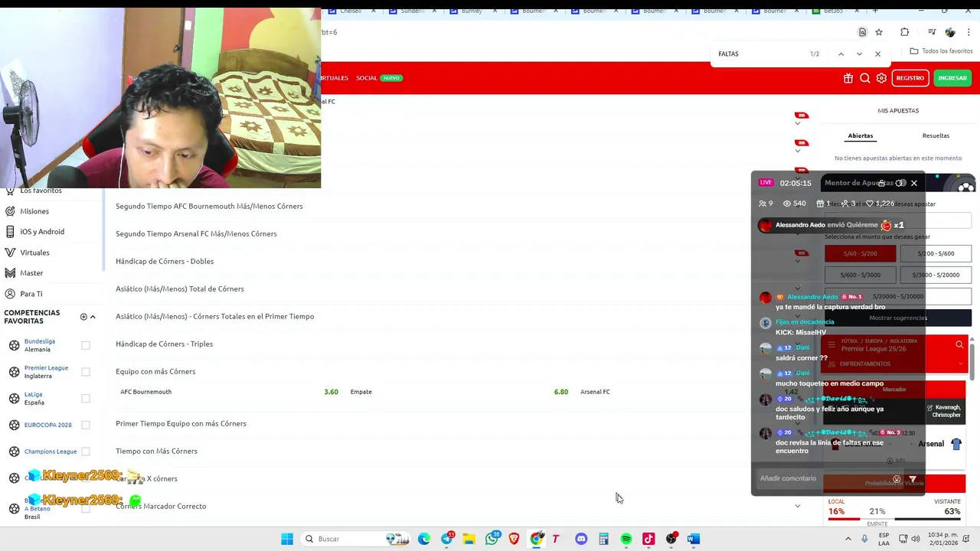Open WhatsApp from the taskbar

click(x=492, y=539)
